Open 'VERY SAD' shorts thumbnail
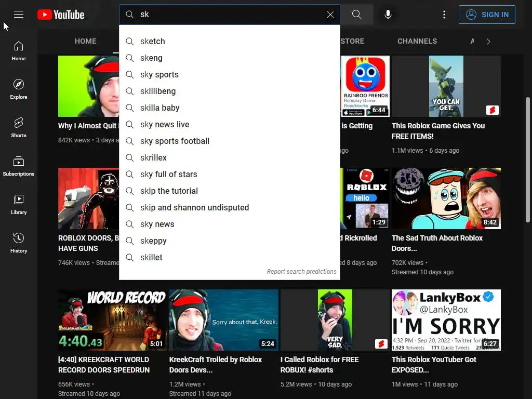532x399 pixels. coord(335,320)
